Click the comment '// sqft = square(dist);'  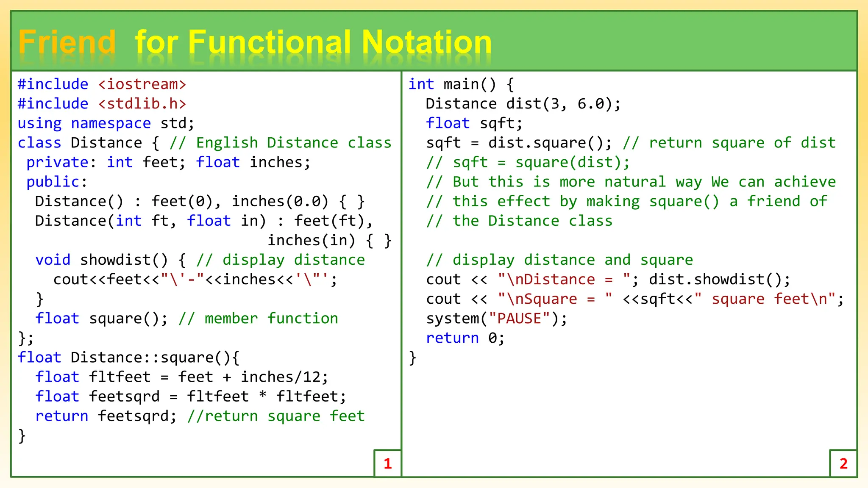click(528, 162)
